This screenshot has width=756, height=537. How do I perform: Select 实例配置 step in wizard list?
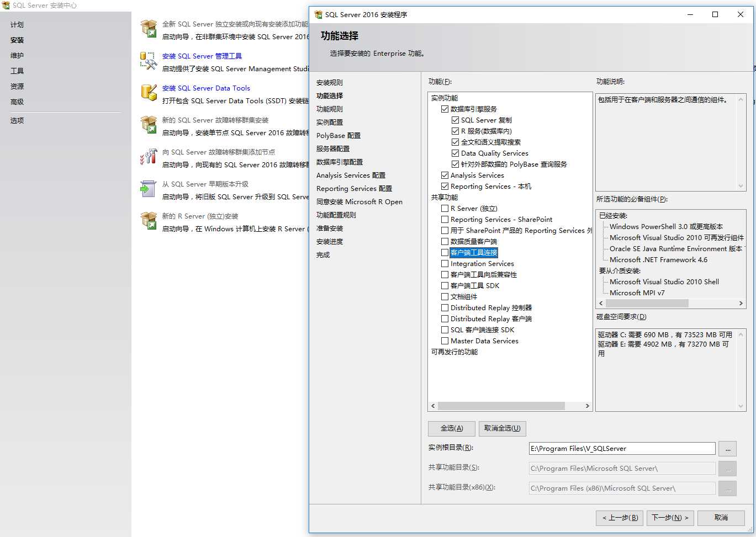(330, 122)
